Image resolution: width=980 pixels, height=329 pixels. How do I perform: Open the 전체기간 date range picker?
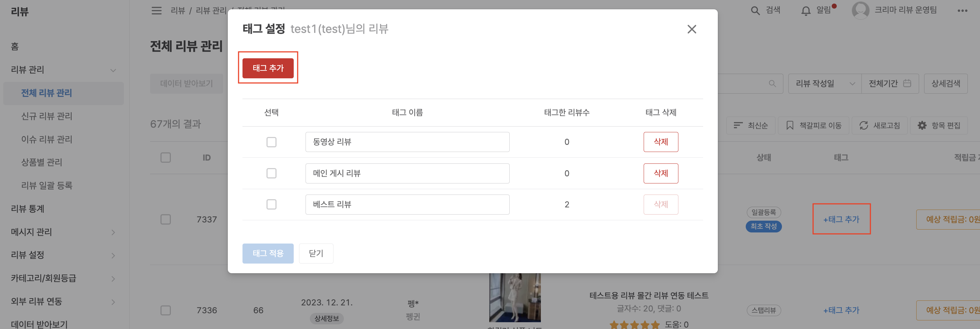[889, 84]
